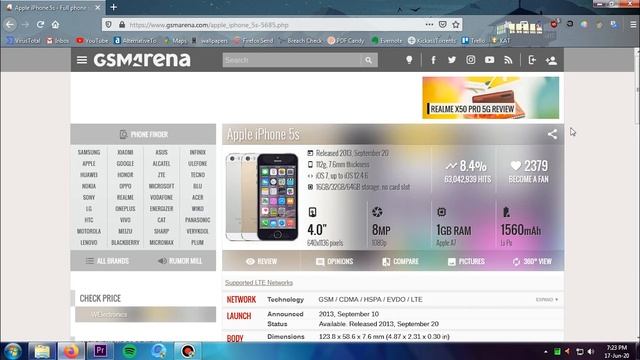Open the Review tab

[x=261, y=262]
